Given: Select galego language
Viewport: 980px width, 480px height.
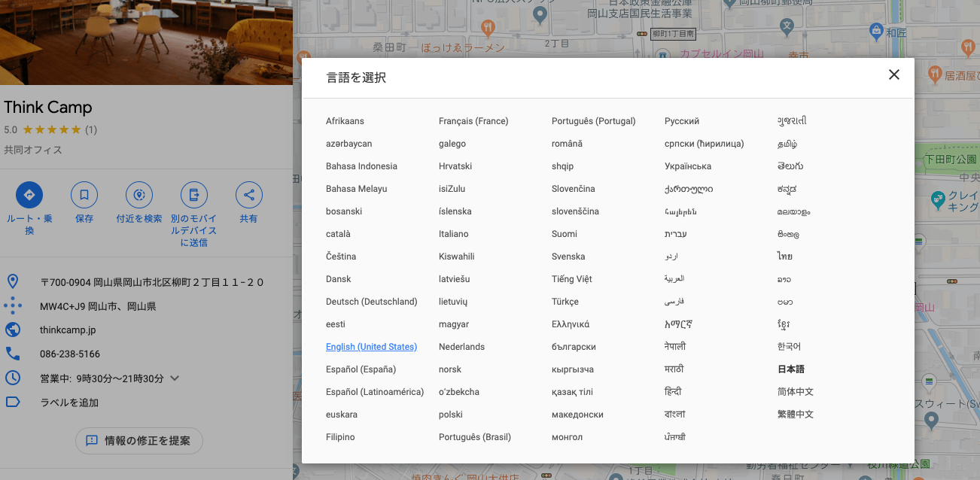Looking at the screenshot, I should (x=452, y=144).
